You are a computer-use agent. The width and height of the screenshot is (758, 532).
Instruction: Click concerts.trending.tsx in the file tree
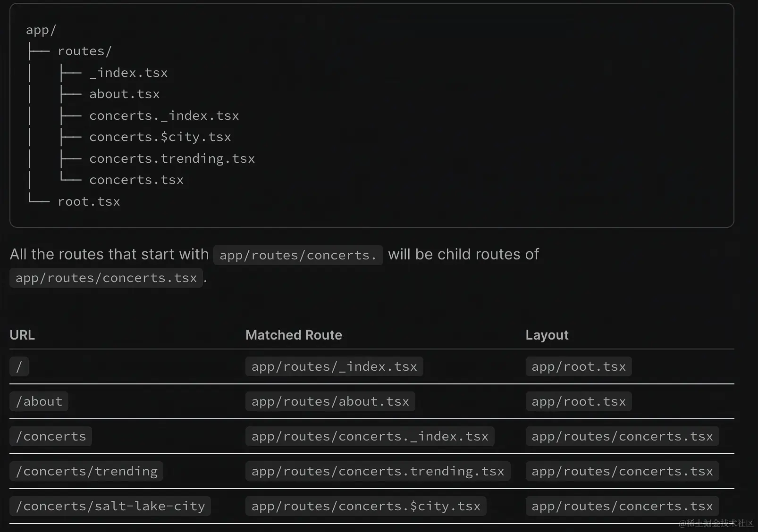point(172,158)
